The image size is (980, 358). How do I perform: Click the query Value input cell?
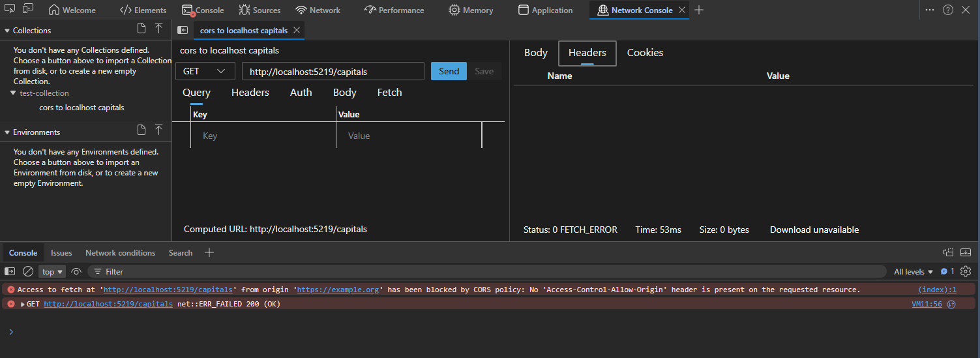click(409, 136)
